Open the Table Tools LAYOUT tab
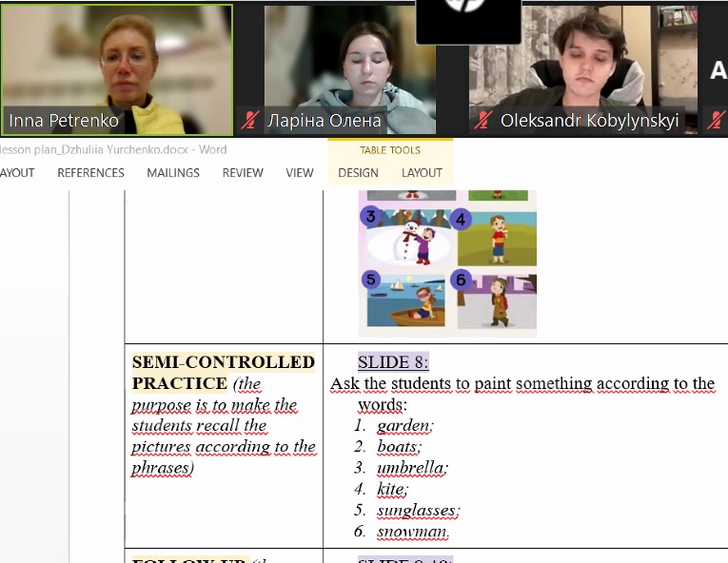Image resolution: width=728 pixels, height=563 pixels. [422, 173]
